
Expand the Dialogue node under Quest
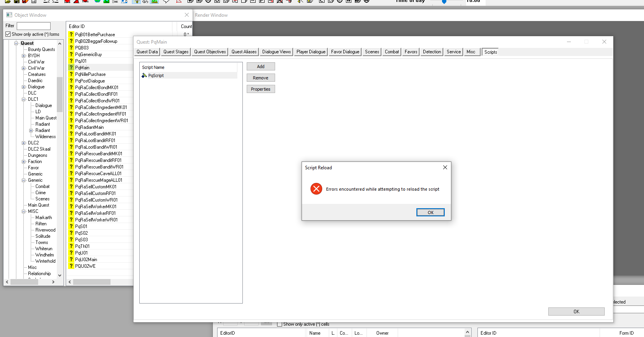pyautogui.click(x=24, y=87)
